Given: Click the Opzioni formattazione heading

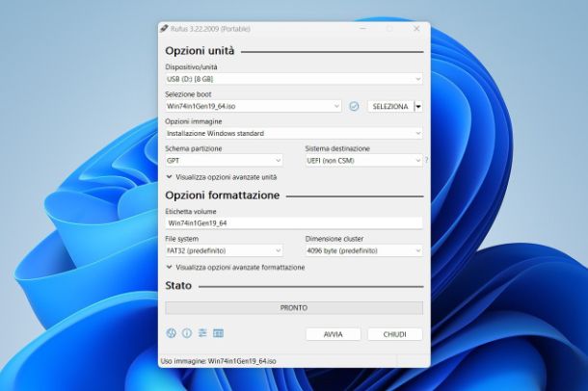Looking at the screenshot, I should (x=223, y=195).
